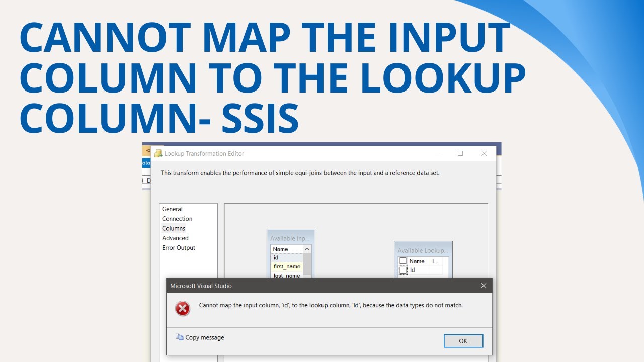Click the Copy message icon
The width and height of the screenshot is (644, 362).
pos(179,337)
